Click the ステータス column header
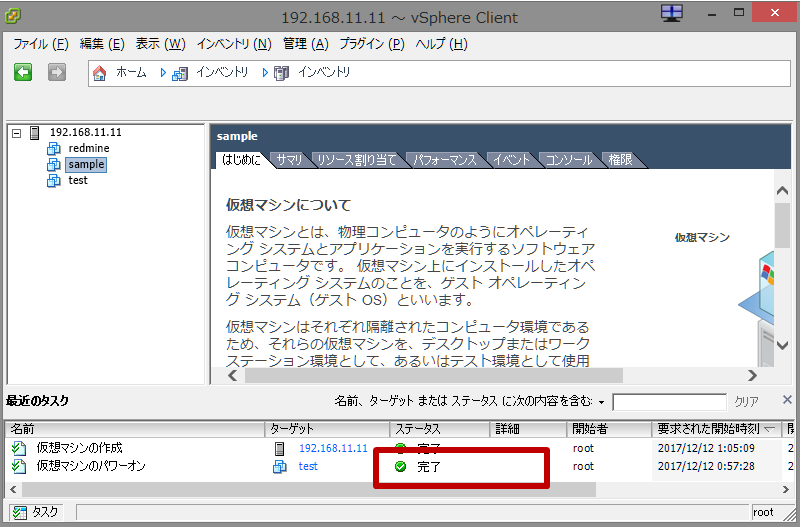The width and height of the screenshot is (804, 527). (440, 429)
